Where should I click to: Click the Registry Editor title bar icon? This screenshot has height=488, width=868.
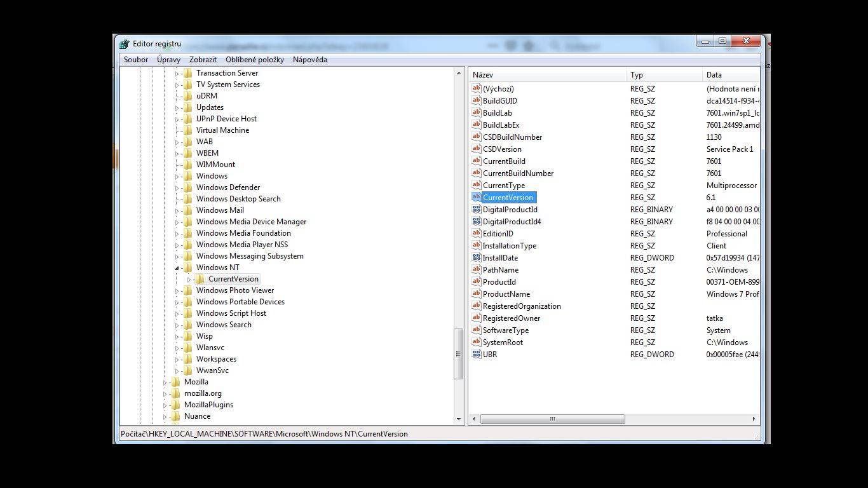(125, 44)
